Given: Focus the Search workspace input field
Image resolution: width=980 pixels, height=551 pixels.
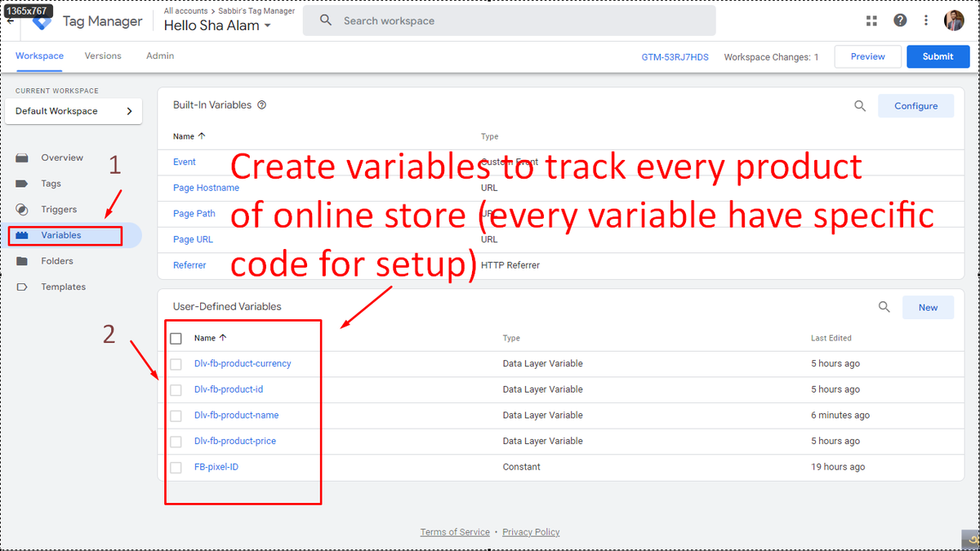Looking at the screenshot, I should click(x=509, y=20).
